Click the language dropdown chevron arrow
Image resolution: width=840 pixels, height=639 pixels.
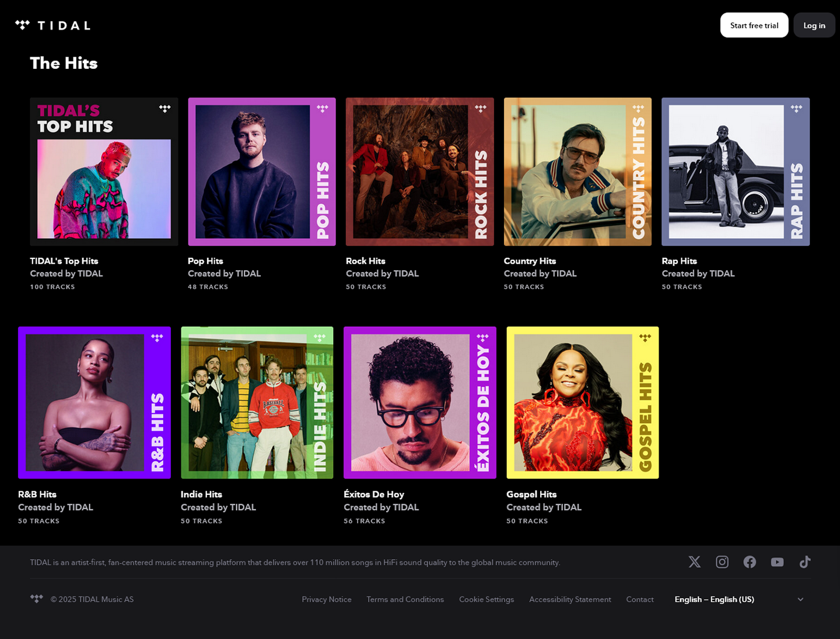(x=800, y=599)
